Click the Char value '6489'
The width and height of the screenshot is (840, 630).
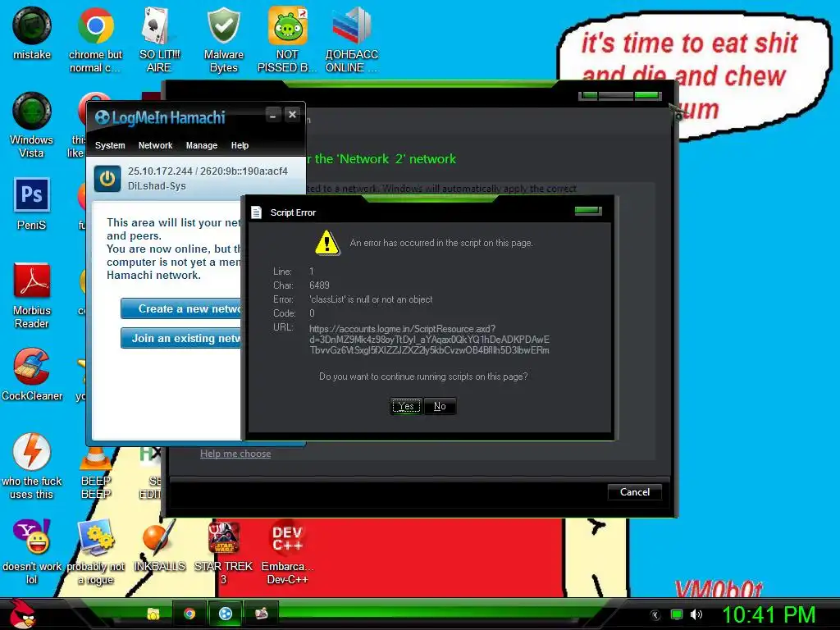tap(319, 285)
